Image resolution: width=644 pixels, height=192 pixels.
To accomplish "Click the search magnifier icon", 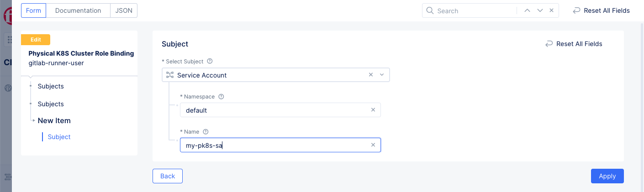I will pyautogui.click(x=430, y=10).
